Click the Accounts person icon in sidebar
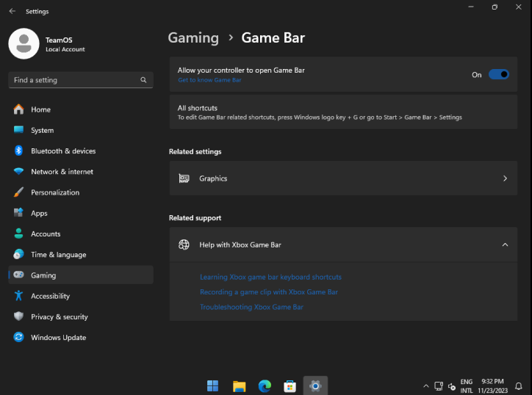532x395 pixels. point(18,233)
